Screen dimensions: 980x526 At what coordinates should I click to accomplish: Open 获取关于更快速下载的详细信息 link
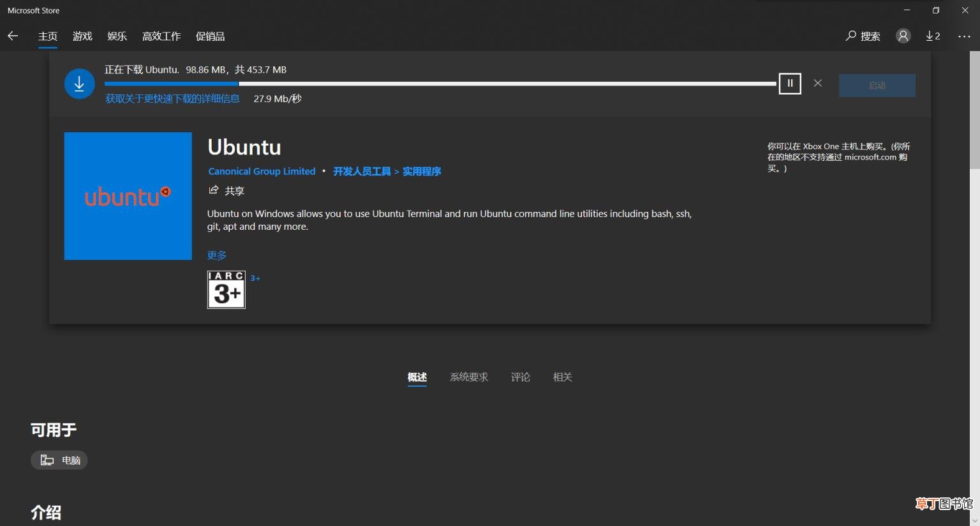point(172,98)
